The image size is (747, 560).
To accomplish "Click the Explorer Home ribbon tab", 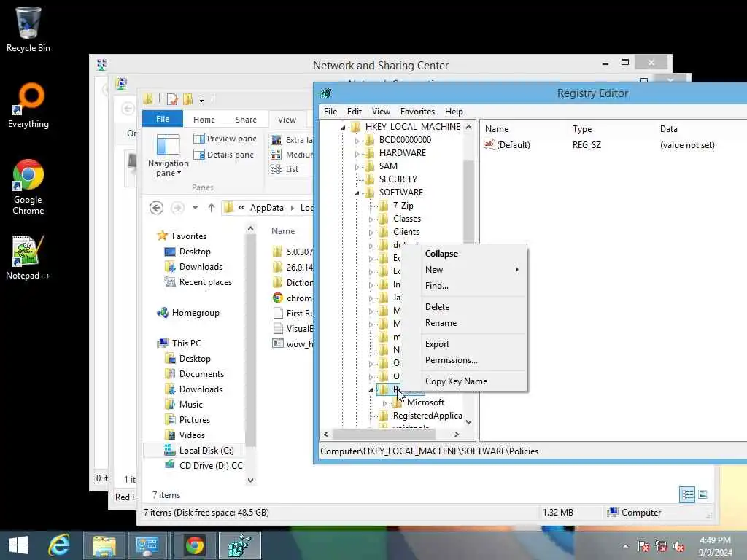I will click(204, 120).
